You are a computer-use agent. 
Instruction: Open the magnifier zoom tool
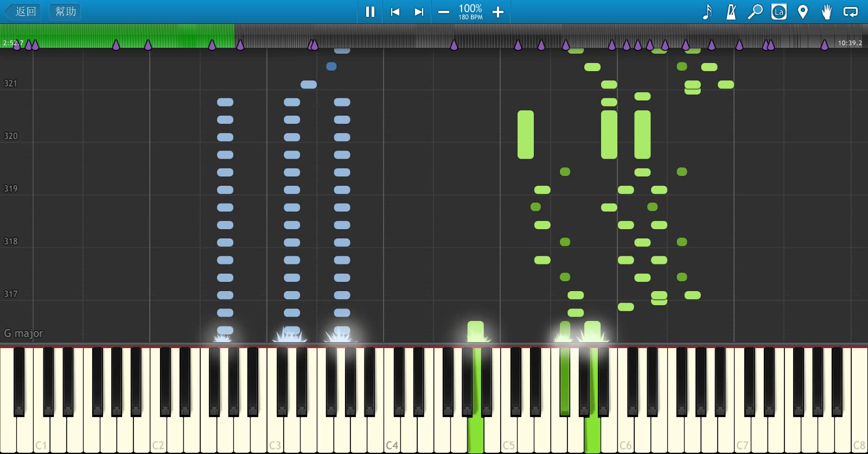click(x=755, y=11)
